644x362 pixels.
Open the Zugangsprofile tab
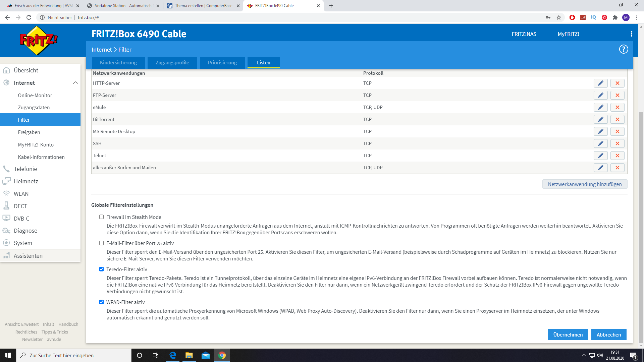[x=172, y=63]
